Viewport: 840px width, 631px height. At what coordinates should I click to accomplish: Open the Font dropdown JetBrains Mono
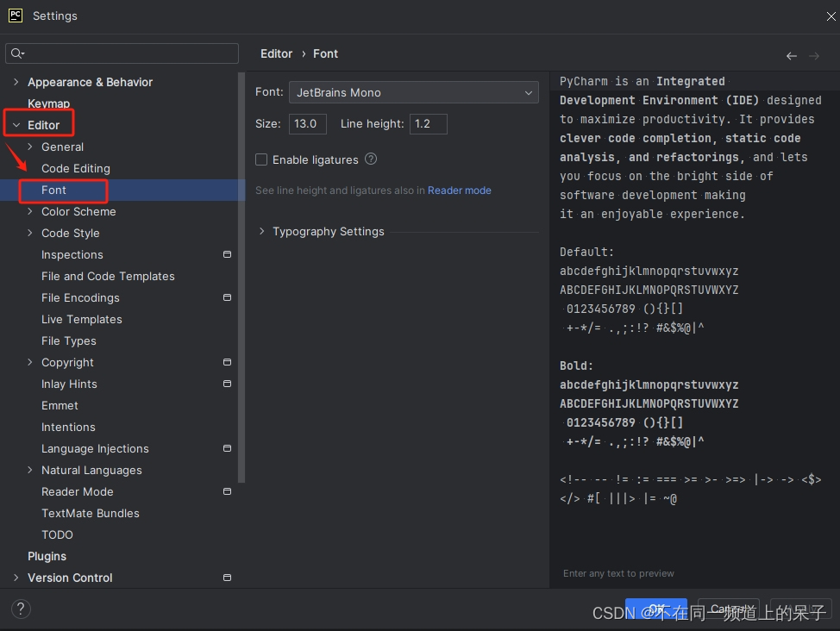click(414, 92)
